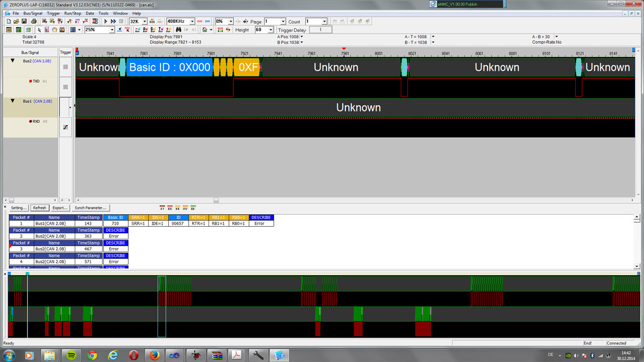The height and width of the screenshot is (362, 644).
Task: Click the red waveform mode icon
Action: pos(200,21)
